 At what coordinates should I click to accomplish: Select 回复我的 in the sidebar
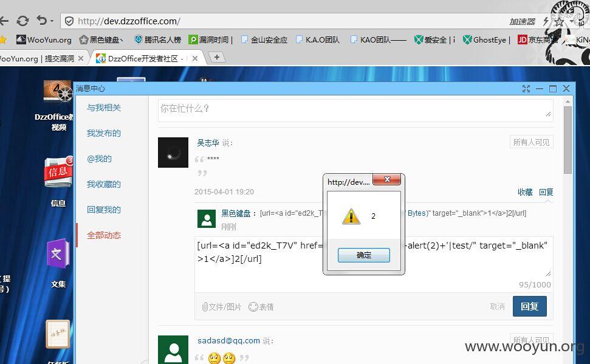[x=104, y=210]
